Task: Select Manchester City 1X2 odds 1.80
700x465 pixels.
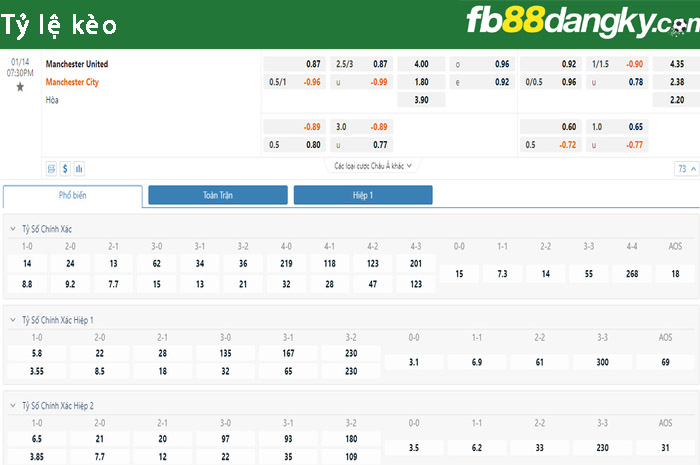Action: 421,82
